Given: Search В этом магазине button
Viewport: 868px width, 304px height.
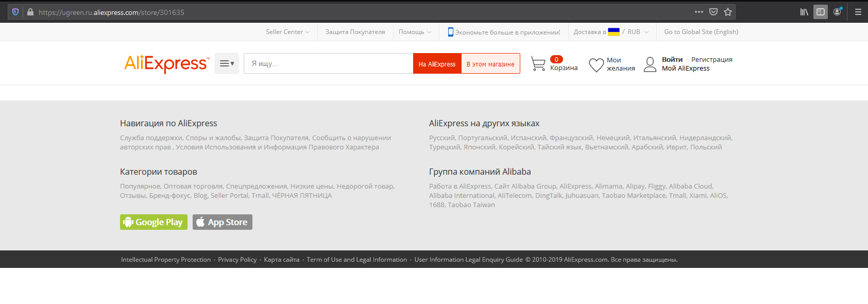Looking at the screenshot, I should tap(490, 64).
